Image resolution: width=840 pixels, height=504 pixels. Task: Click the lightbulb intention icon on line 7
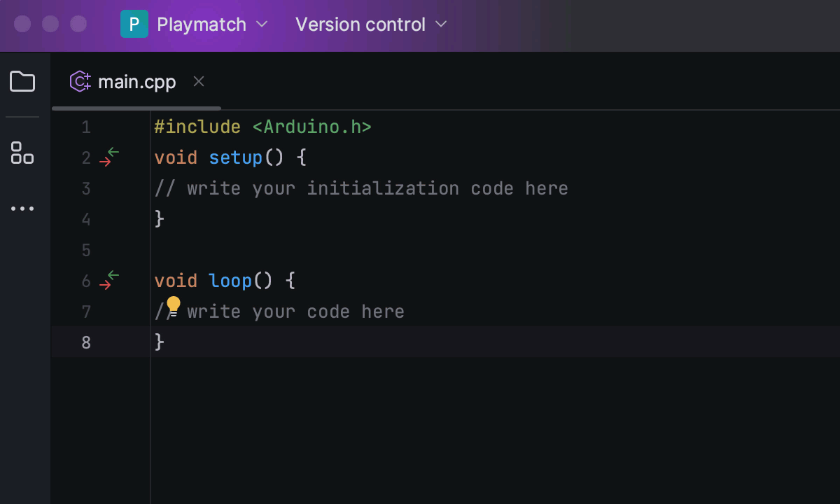[173, 305]
